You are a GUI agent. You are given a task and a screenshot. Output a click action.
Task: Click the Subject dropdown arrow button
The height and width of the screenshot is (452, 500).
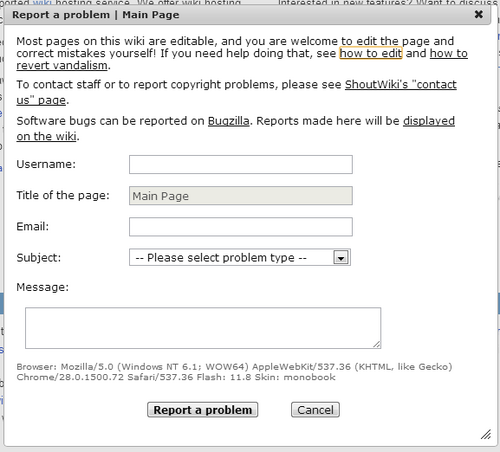341,258
